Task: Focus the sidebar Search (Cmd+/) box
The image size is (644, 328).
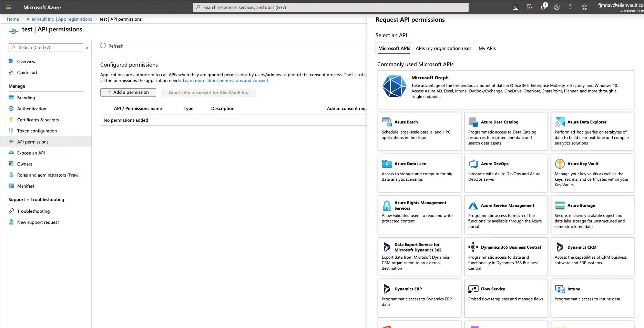Action: pos(46,47)
